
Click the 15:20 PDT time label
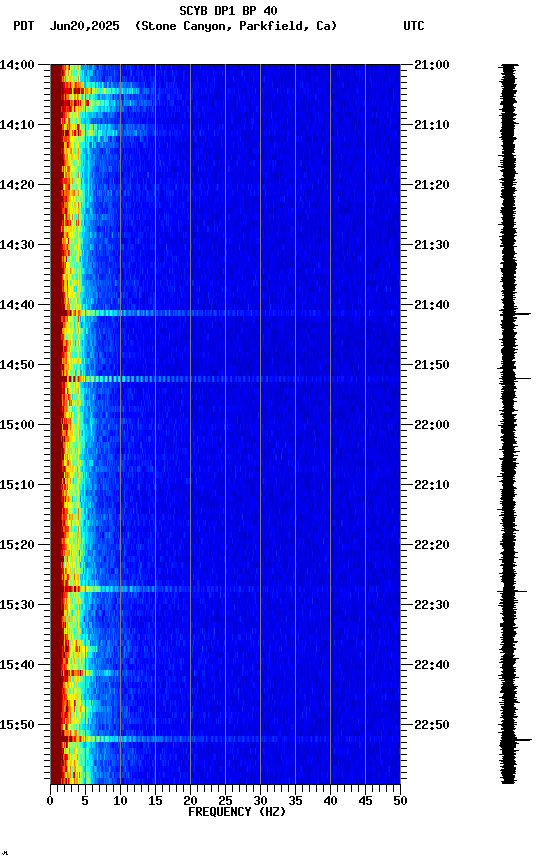[17, 546]
